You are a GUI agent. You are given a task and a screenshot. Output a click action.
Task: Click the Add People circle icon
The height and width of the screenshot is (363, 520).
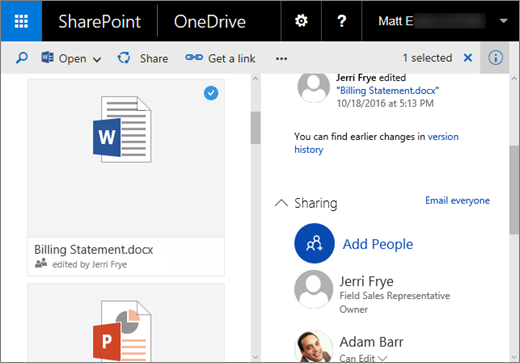[x=314, y=243]
